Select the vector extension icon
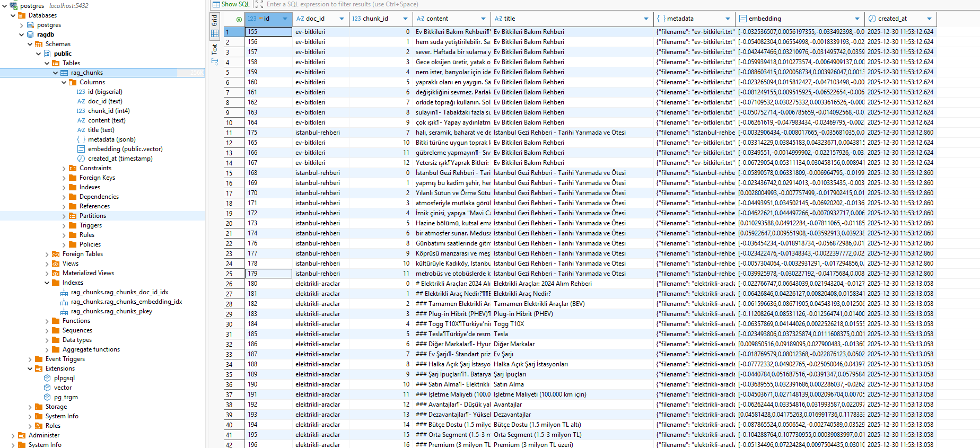The height and width of the screenshot is (448, 980). [x=47, y=388]
